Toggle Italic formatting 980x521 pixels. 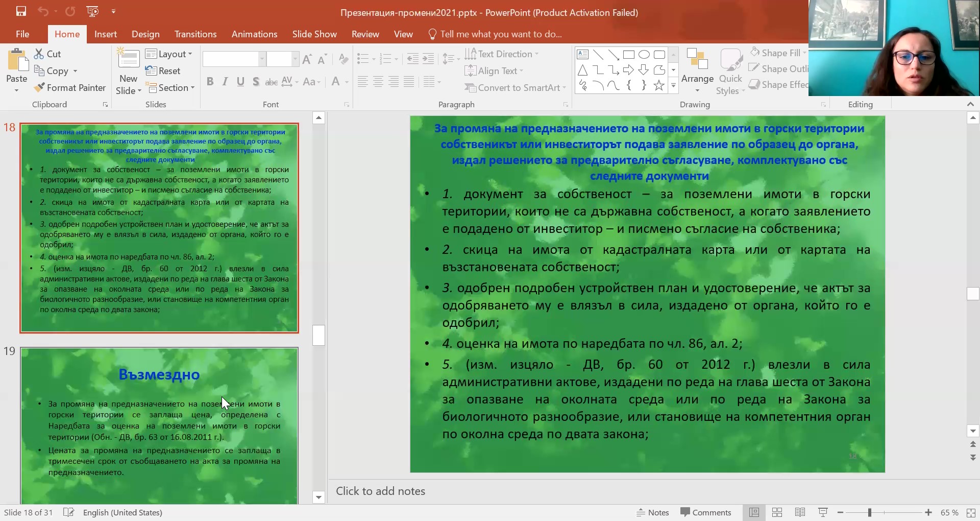click(x=225, y=82)
